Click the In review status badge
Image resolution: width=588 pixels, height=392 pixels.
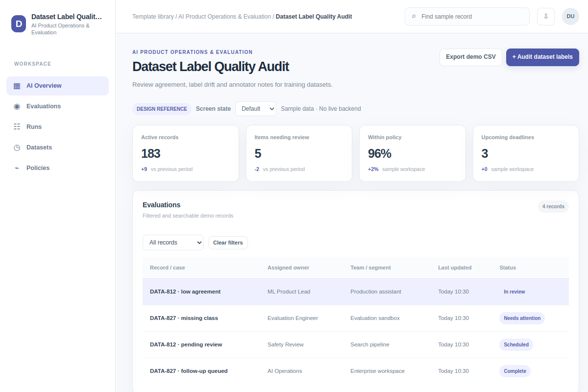(514, 292)
